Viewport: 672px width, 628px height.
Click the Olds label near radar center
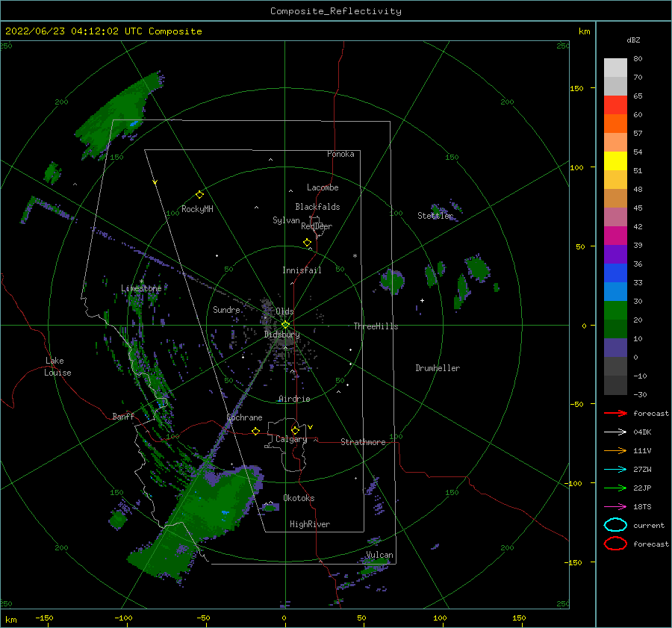pos(284,311)
